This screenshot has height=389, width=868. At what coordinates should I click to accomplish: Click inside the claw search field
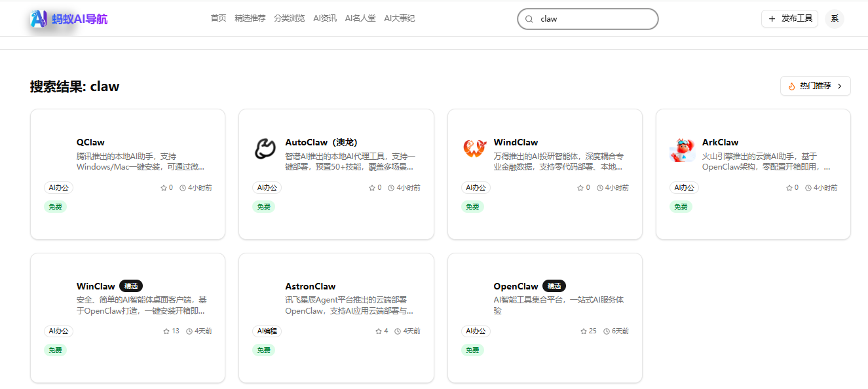(590, 18)
